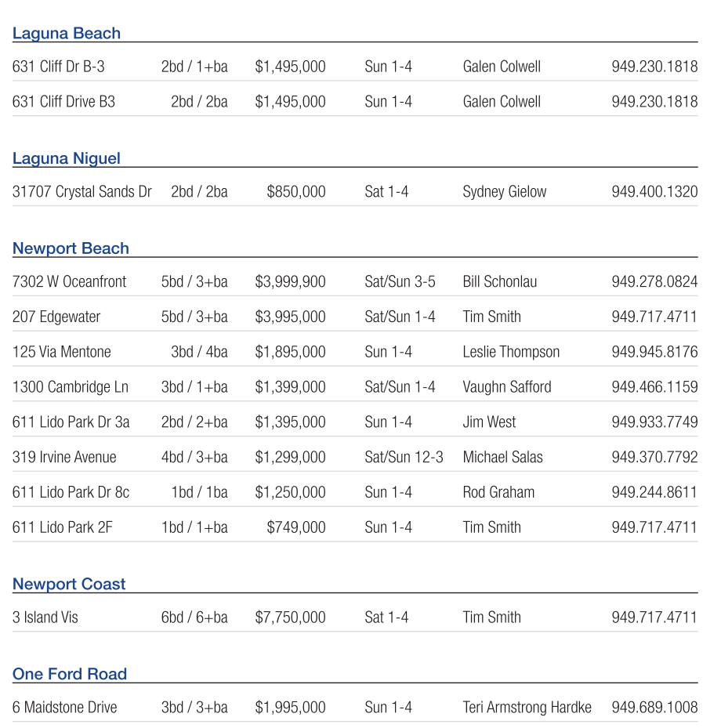
Task: Click agent Leslie Thompson
Action: pos(511,352)
